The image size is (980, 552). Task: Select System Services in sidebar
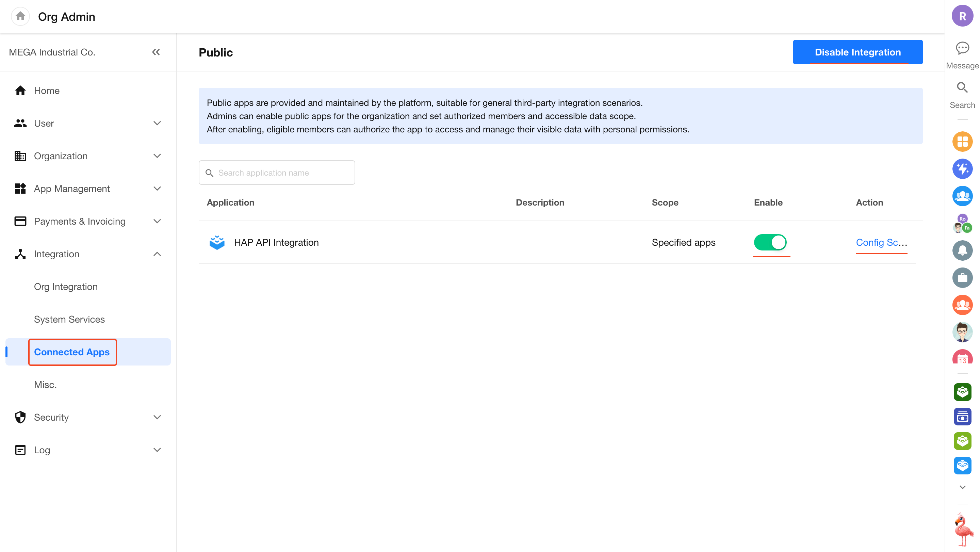click(69, 320)
